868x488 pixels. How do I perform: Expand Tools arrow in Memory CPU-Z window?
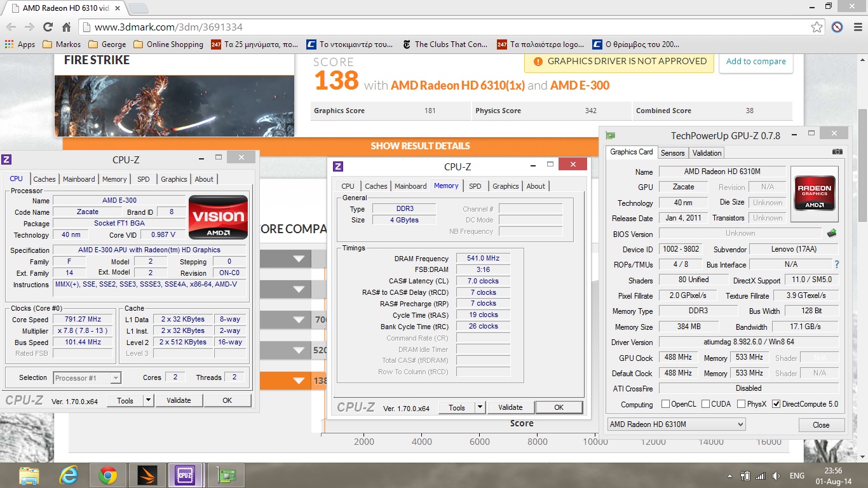pos(480,408)
